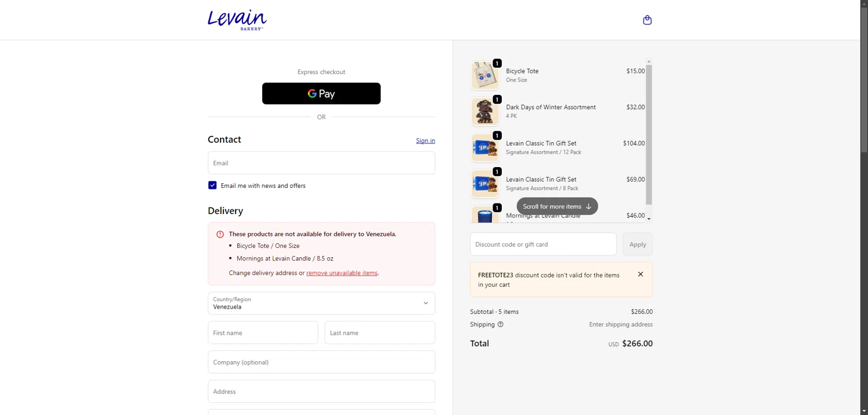Click the shipping help question icon
The width and height of the screenshot is (868, 415).
pos(501,324)
